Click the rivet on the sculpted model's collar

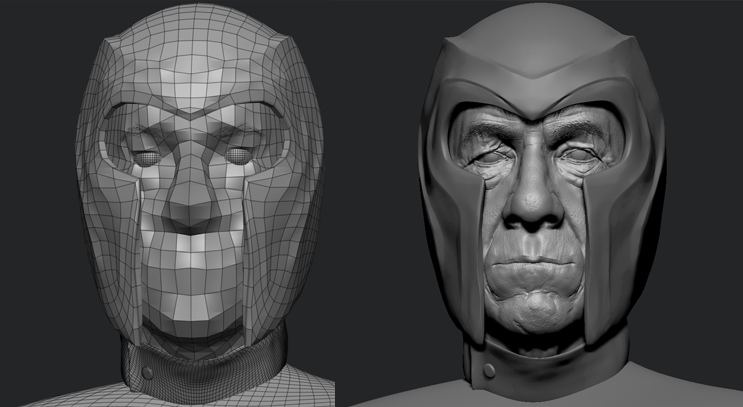pyautogui.click(x=489, y=372)
